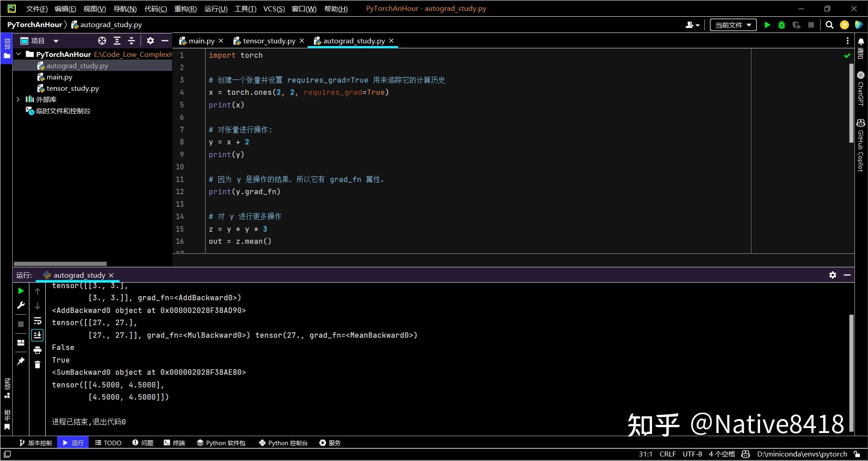Expand the 外部库 tree node
The image size is (868, 461).
[x=19, y=99]
